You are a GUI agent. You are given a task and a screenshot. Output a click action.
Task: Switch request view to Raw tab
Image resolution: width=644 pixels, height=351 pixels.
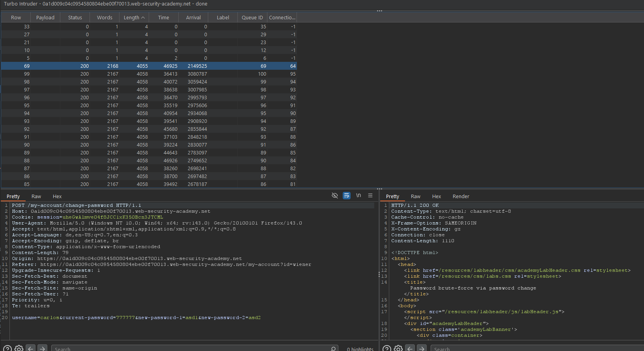click(x=36, y=196)
